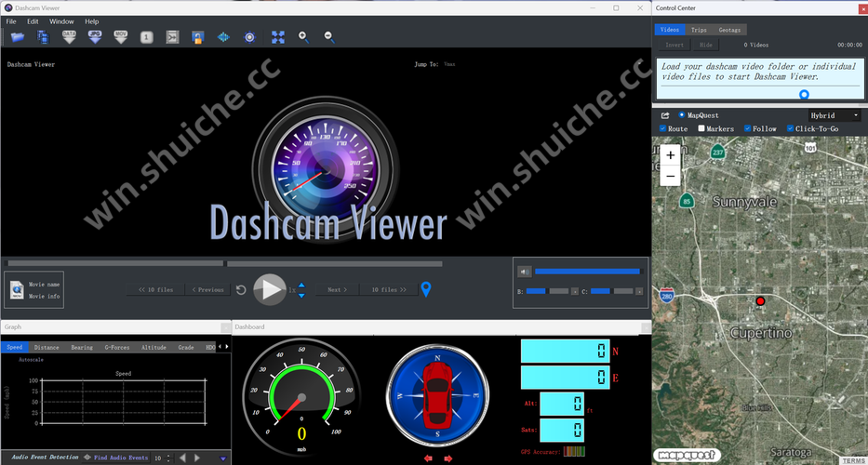Click the MOV movie info file icon

tap(18, 289)
